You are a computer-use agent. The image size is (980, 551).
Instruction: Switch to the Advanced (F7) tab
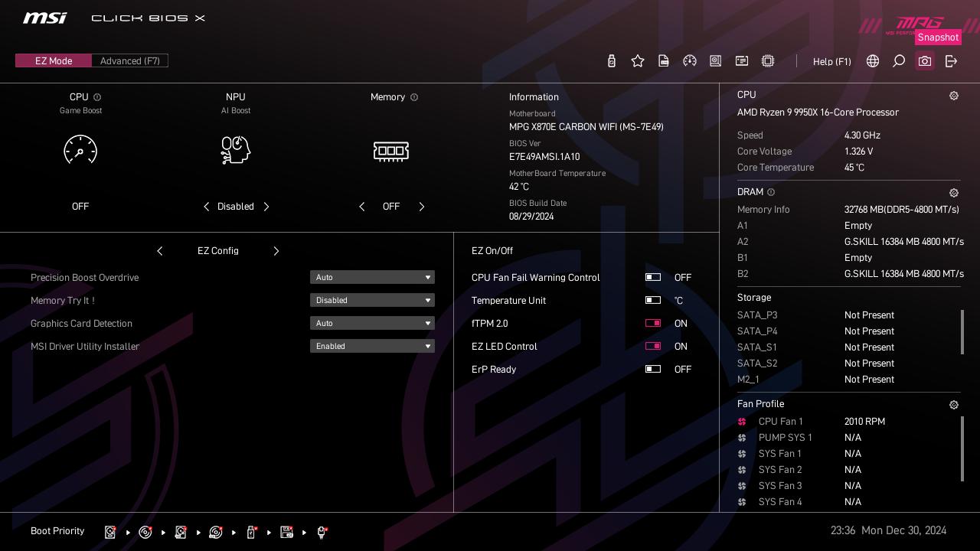coord(130,60)
